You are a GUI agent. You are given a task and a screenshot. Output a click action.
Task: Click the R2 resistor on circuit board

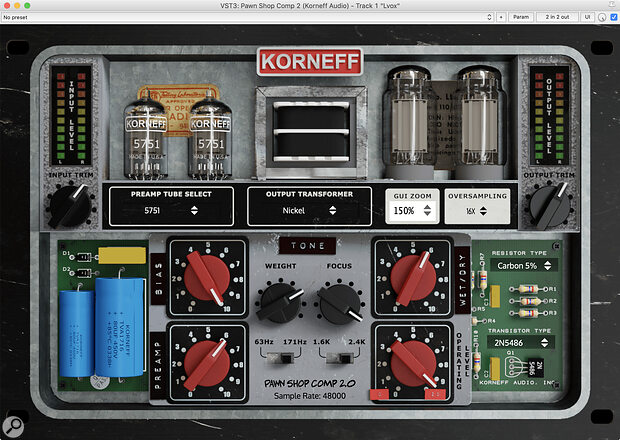click(530, 301)
